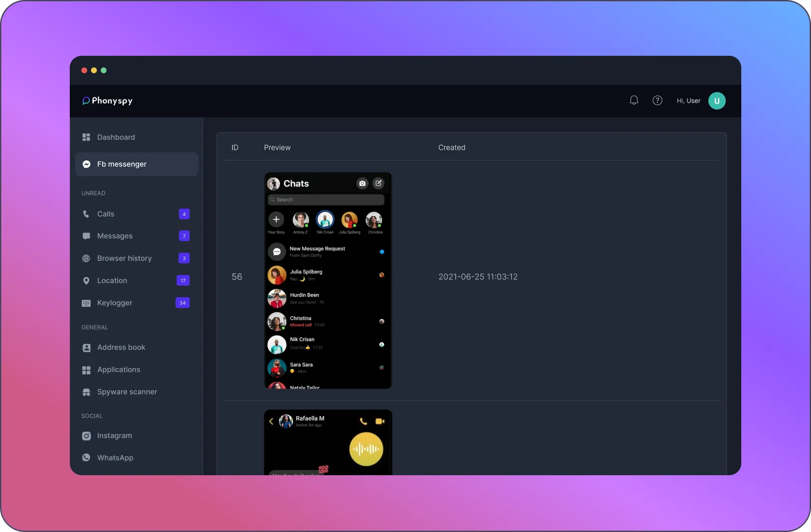The image size is (811, 532).
Task: Select the Messages icon in sidebar
Action: pos(86,236)
